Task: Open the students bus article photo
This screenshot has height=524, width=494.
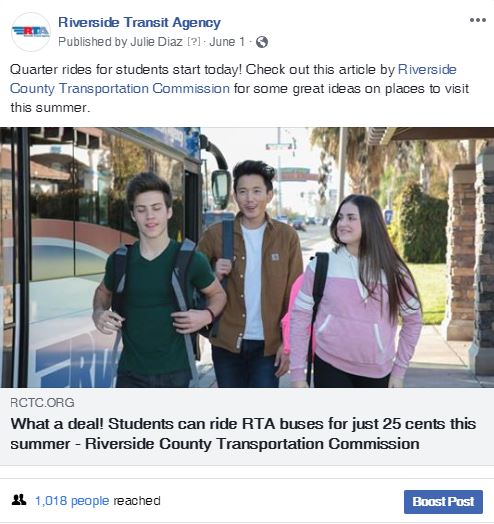Action: (x=247, y=257)
